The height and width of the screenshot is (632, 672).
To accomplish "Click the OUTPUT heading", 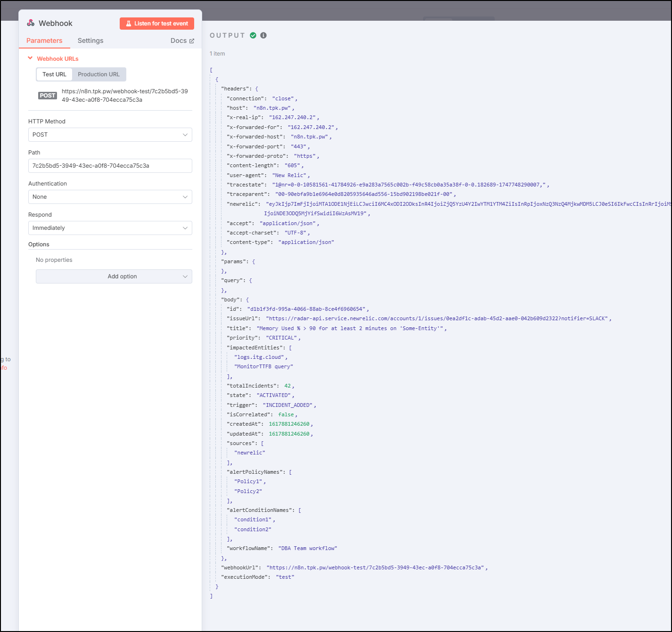I will coord(228,35).
